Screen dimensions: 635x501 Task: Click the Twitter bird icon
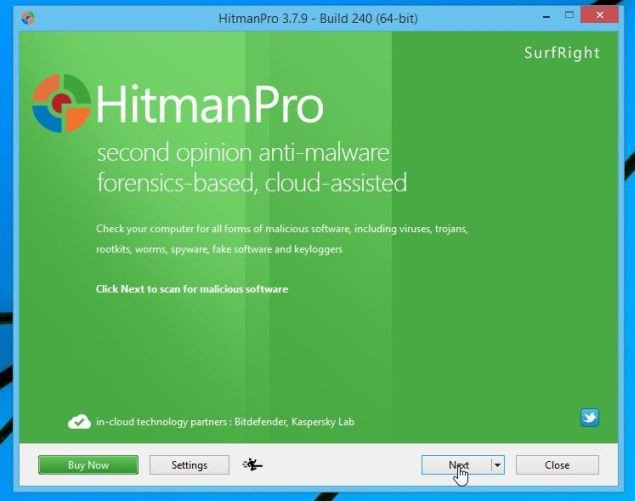[589, 418]
